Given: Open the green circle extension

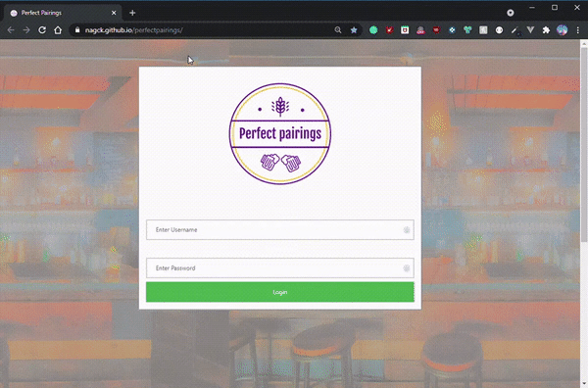Looking at the screenshot, I should point(373,30).
